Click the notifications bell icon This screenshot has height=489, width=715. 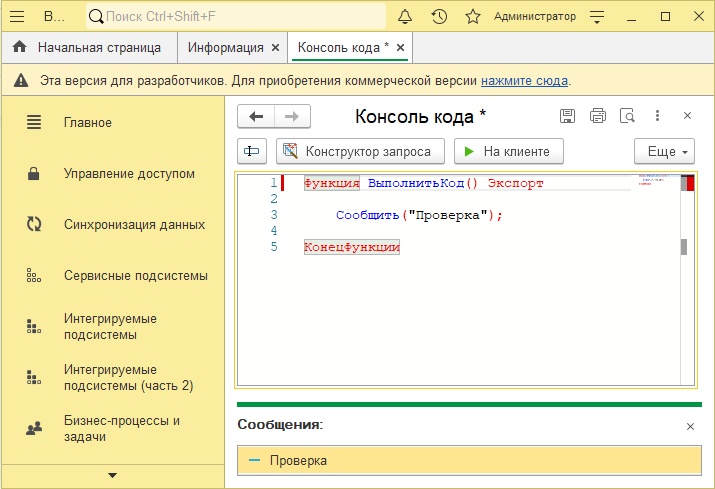pos(405,17)
